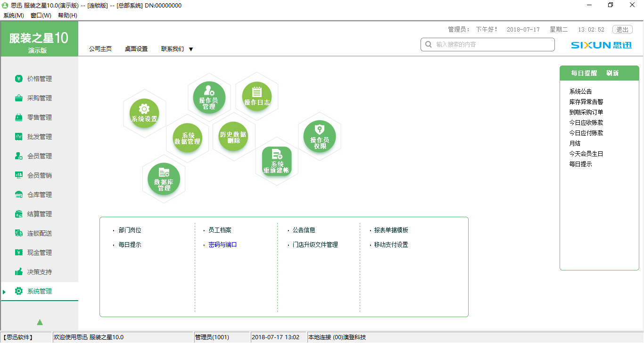The width and height of the screenshot is (644, 343).
Task: Click the 采购管理 sidebar icon
Action: click(19, 98)
